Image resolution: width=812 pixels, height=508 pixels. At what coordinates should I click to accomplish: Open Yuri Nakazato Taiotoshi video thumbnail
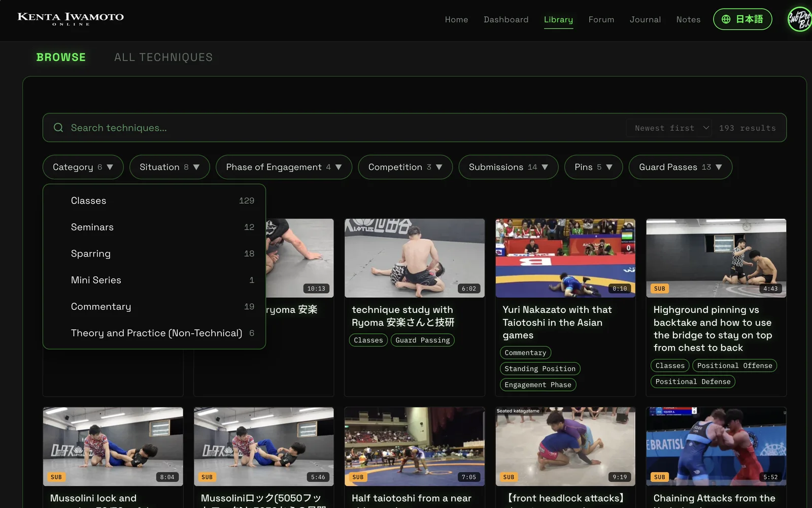pos(565,258)
